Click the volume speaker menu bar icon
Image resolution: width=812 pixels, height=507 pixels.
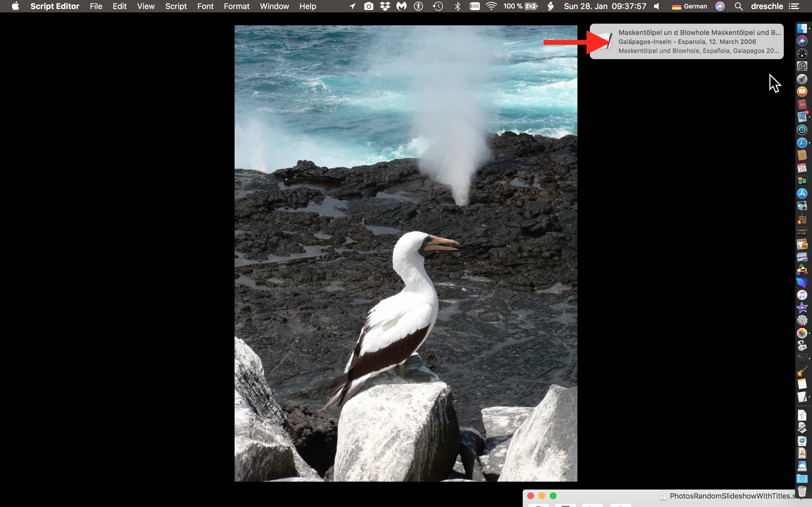(657, 6)
